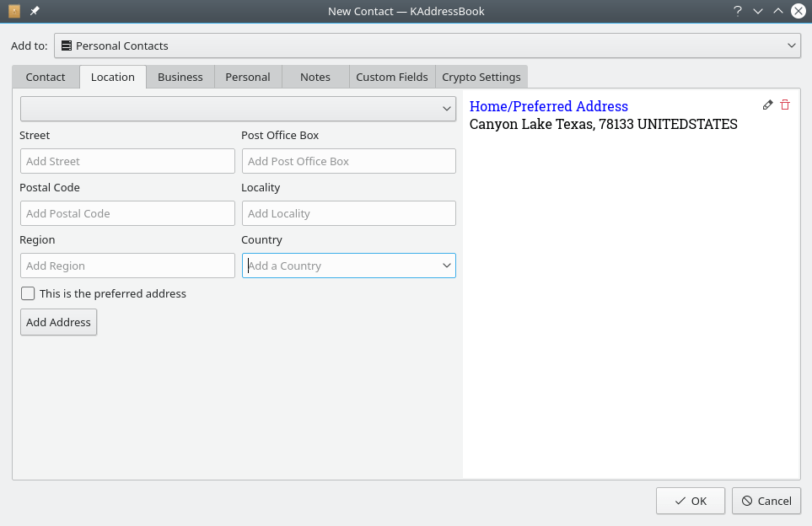
Task: Open the 'Add to' Personal Contacts dropdown
Action: [x=428, y=46]
